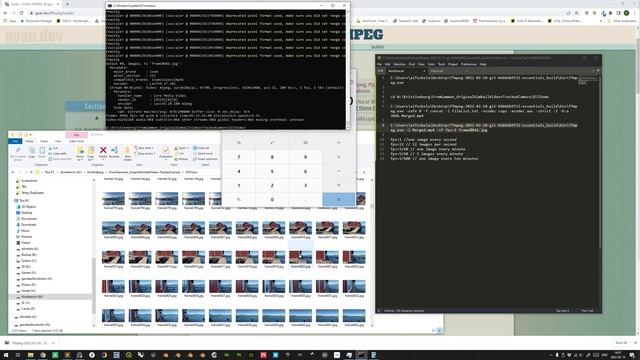Click Rename in the File Explorer ribbon

pyautogui.click(x=114, y=152)
